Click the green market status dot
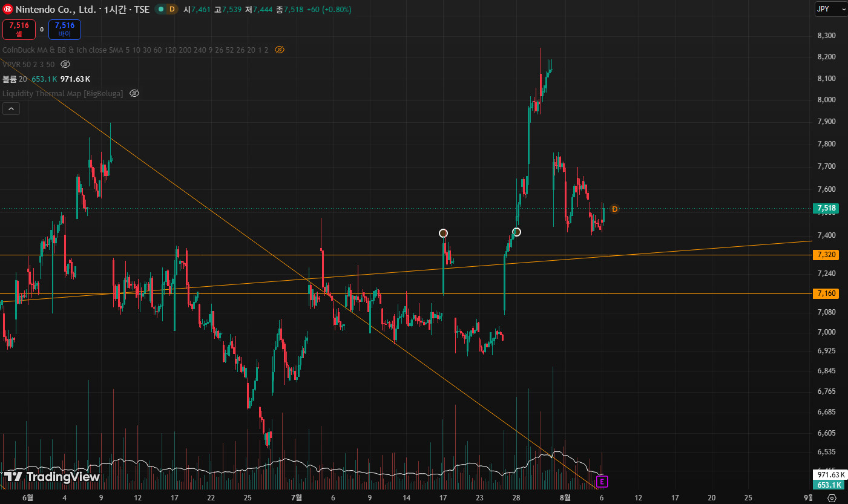 pos(160,9)
